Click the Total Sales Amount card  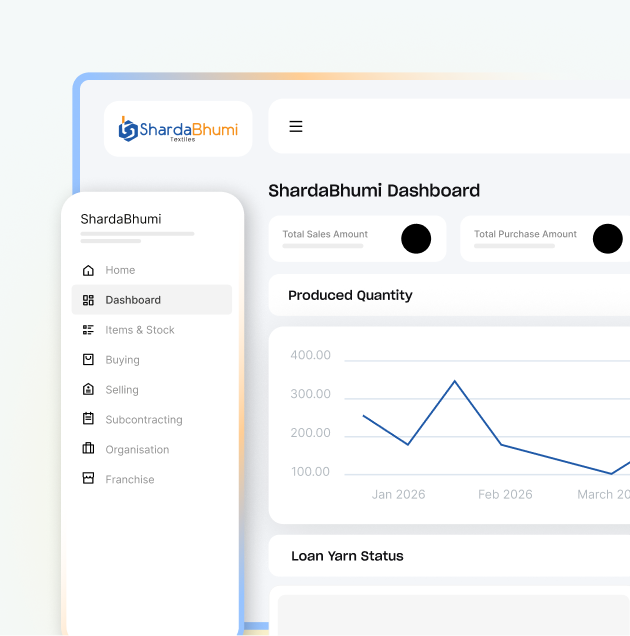pos(357,239)
